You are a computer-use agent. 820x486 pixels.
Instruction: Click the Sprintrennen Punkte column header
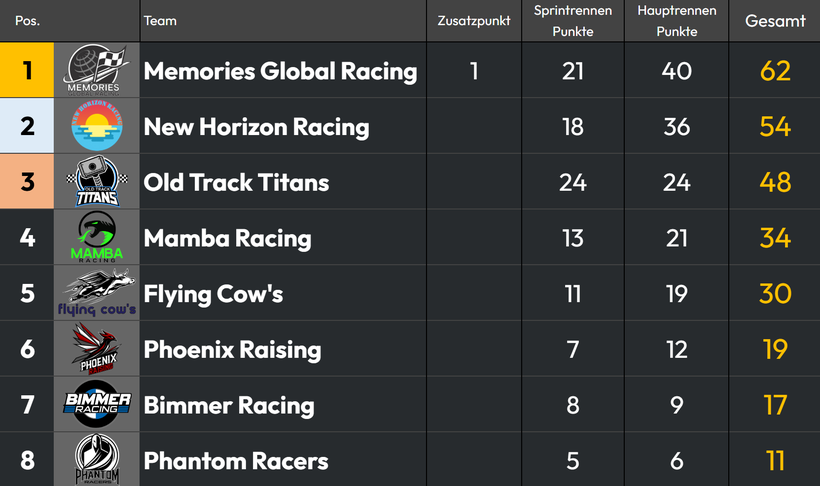click(x=573, y=21)
